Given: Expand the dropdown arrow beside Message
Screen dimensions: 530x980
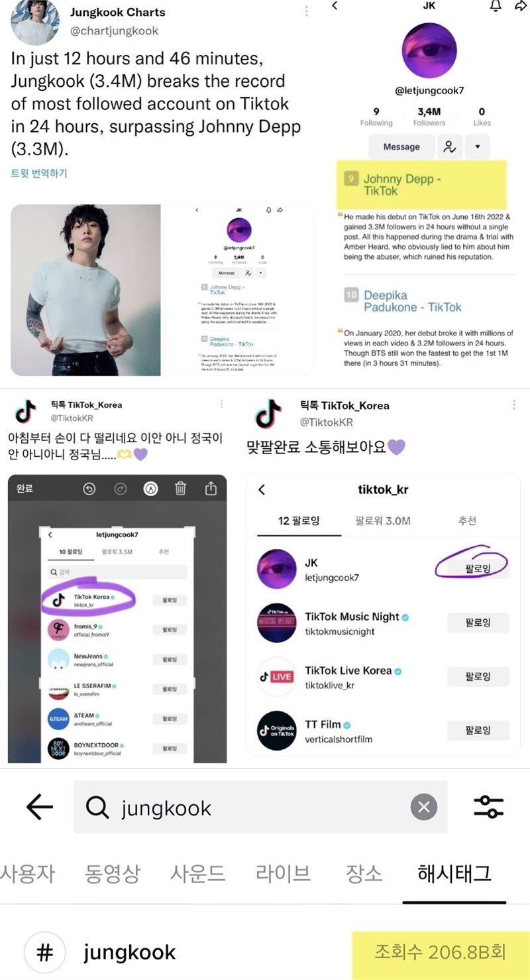Looking at the screenshot, I should click(478, 147).
